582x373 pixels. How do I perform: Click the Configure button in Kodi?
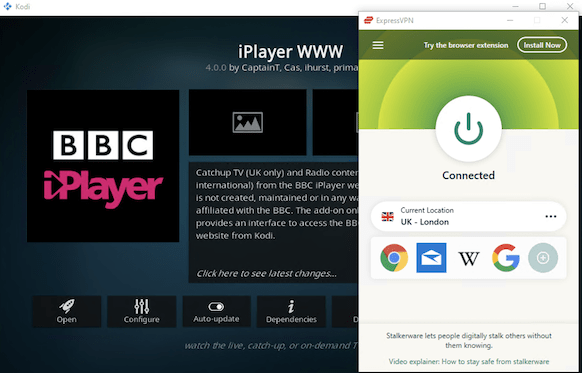point(142,312)
